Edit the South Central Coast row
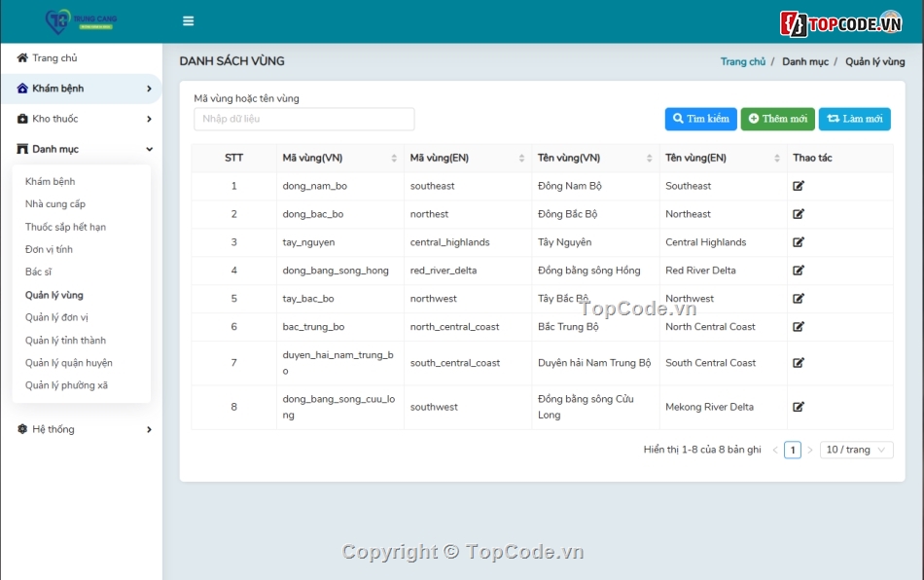The height and width of the screenshot is (580, 924). [799, 362]
